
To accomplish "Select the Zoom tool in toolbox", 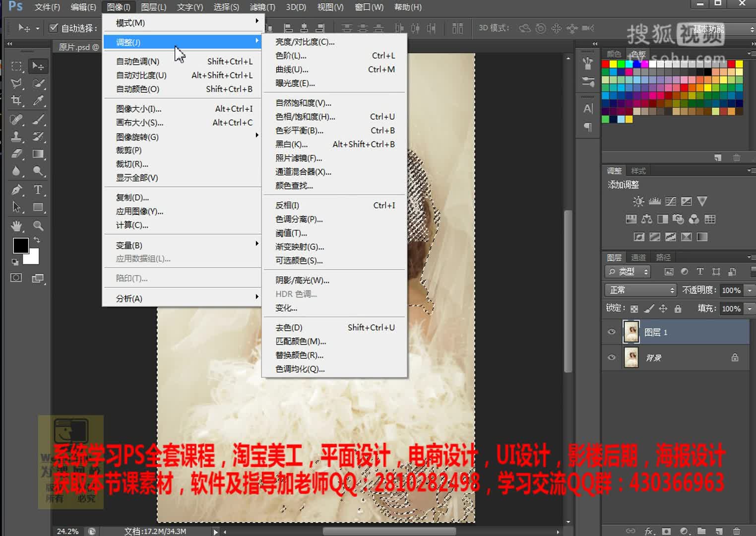I will click(x=38, y=226).
